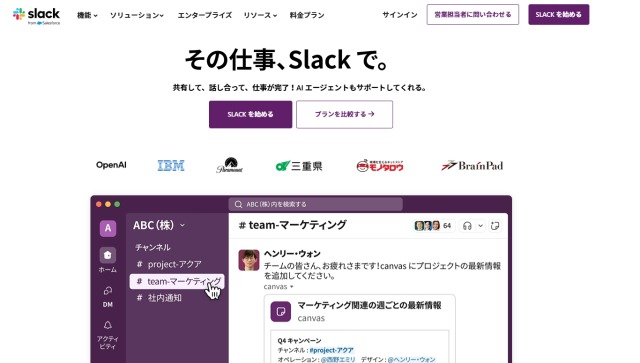Click the チャンネル section heading
The image size is (640, 363).
(x=153, y=247)
